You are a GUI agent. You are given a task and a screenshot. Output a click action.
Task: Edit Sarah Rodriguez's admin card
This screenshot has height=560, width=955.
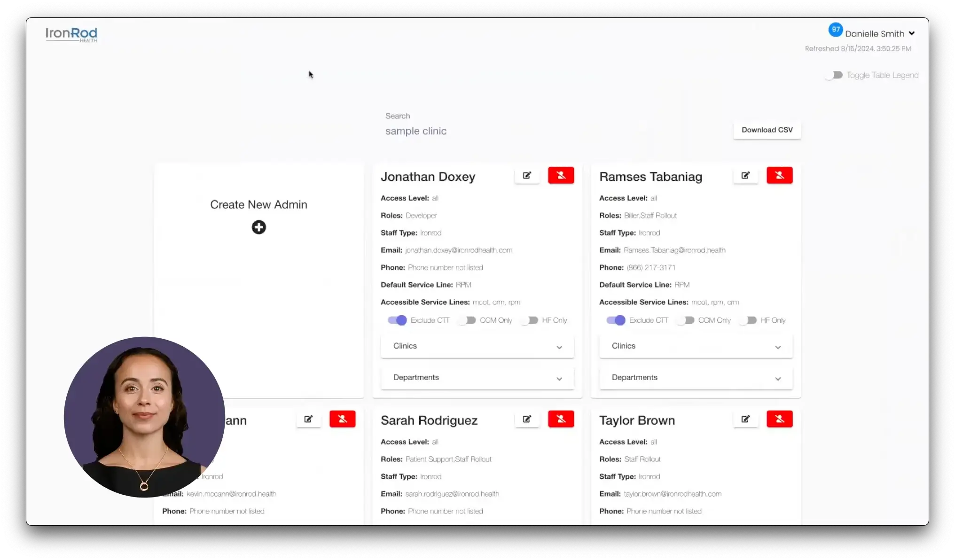point(527,419)
